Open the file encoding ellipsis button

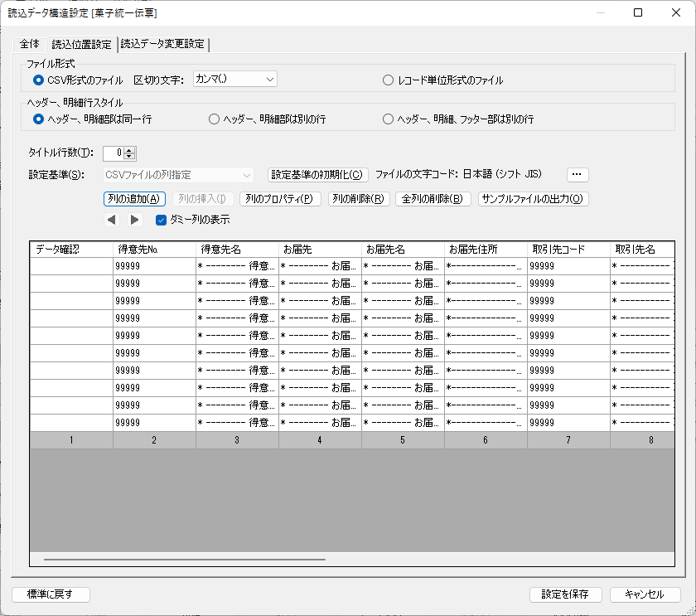578,175
